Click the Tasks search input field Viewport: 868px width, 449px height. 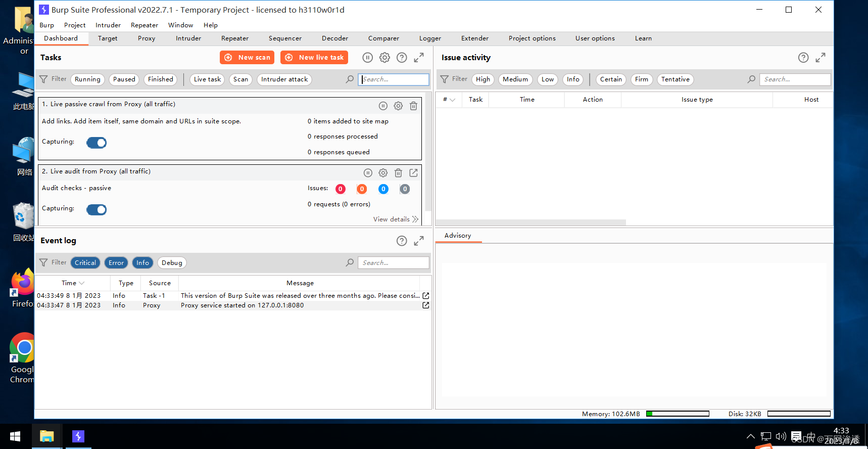coord(394,79)
